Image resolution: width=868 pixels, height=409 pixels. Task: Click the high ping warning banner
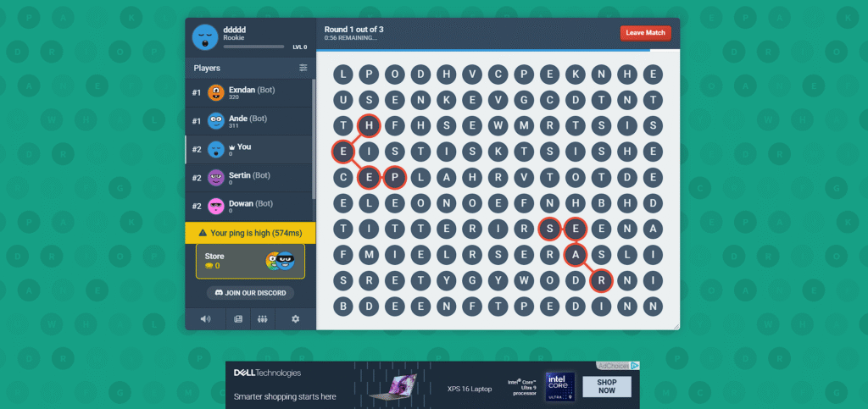pyautogui.click(x=250, y=233)
